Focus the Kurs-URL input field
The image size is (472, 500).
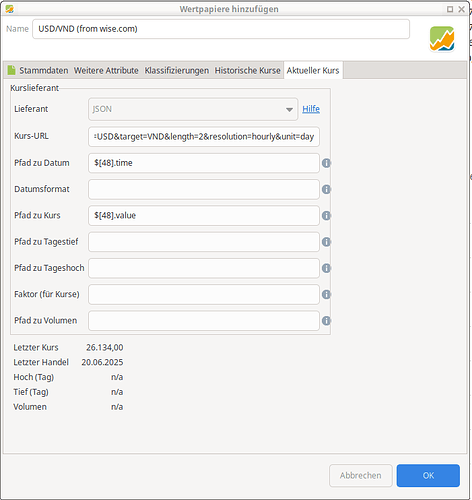204,137
